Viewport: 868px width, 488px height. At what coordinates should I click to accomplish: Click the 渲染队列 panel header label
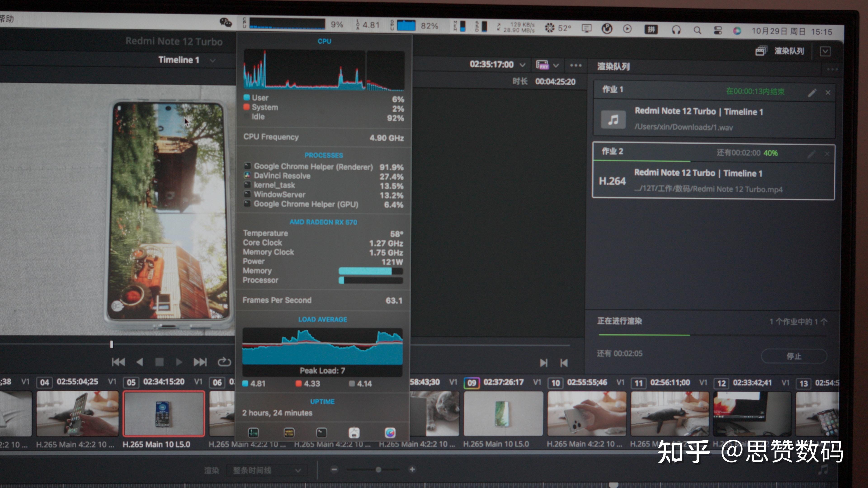coord(613,66)
